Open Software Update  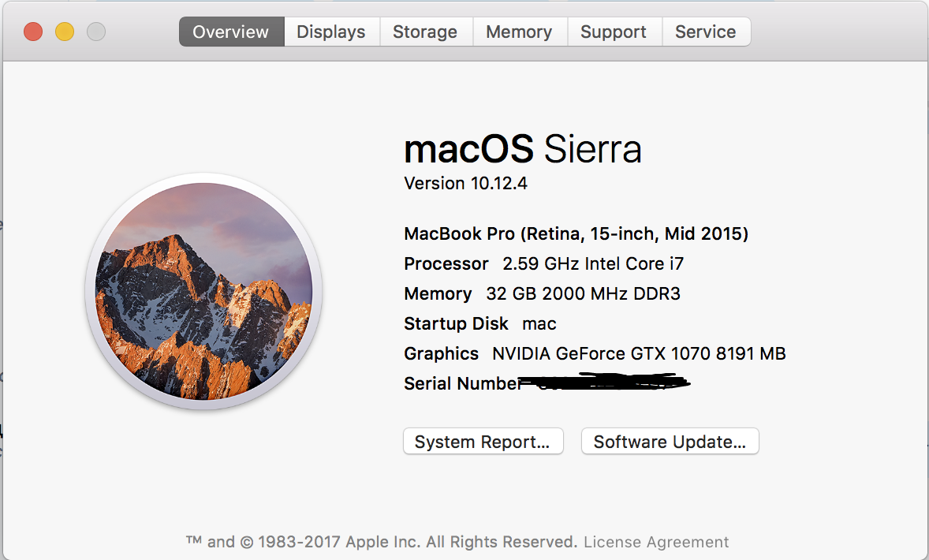(x=670, y=442)
